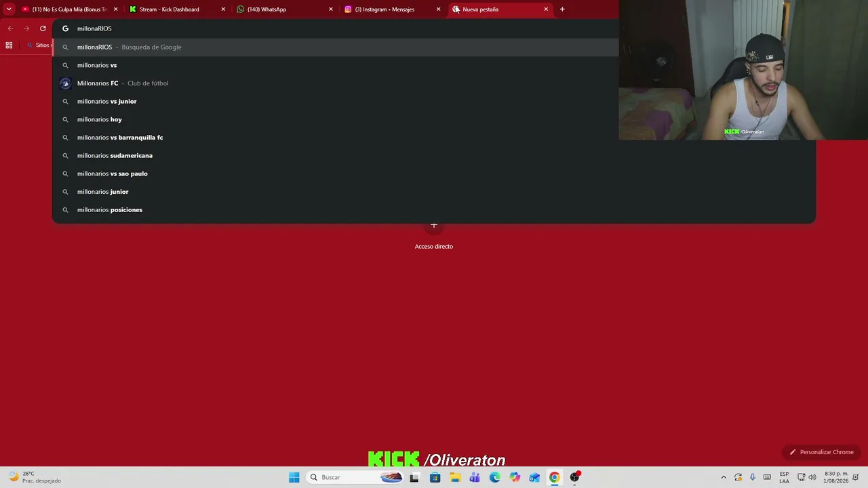Change the ESP LAA input language
Image resolution: width=868 pixels, height=488 pixels.
(x=784, y=477)
